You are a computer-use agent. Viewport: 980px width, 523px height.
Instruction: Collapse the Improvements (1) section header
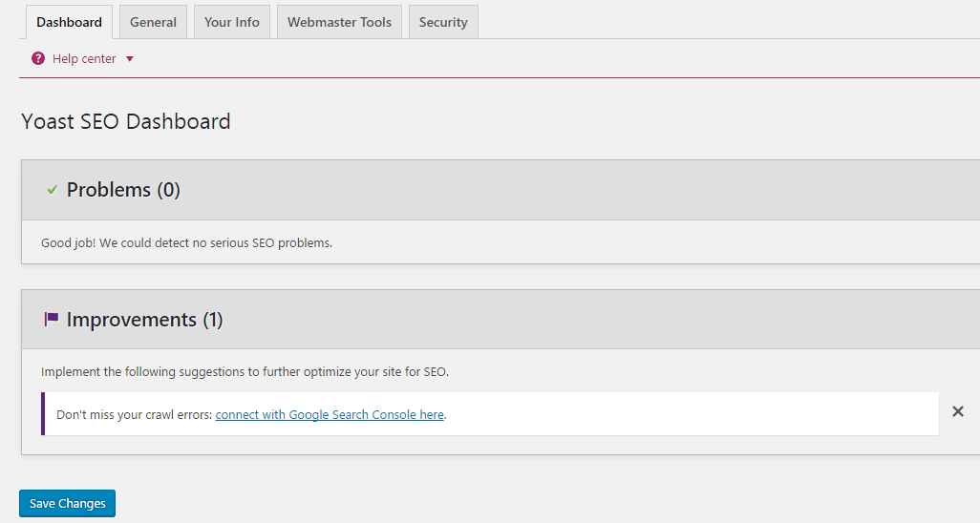pyautogui.click(x=501, y=320)
